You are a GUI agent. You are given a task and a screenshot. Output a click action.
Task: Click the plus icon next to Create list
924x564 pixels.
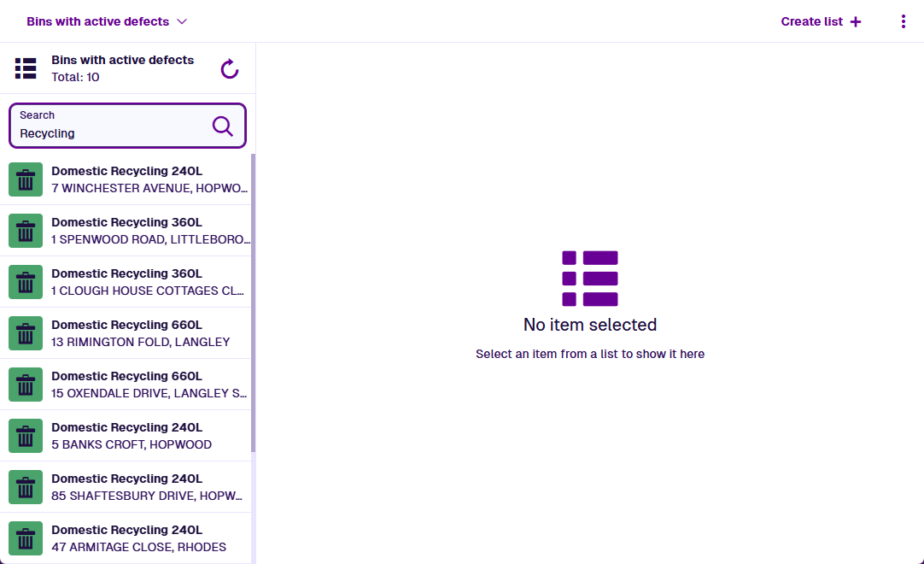856,21
